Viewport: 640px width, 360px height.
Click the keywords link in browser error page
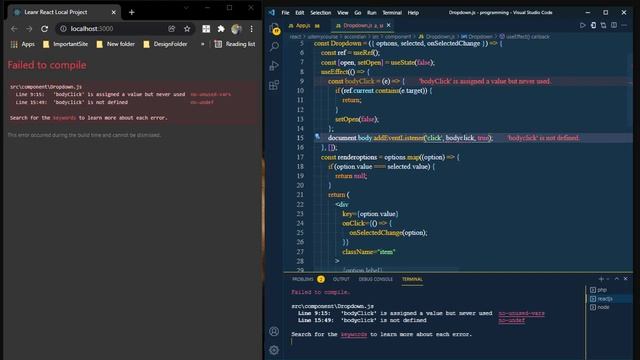pos(64,118)
